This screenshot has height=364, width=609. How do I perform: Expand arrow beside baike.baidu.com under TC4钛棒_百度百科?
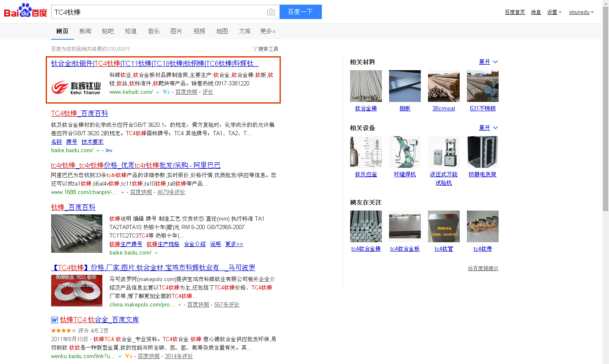coord(98,151)
